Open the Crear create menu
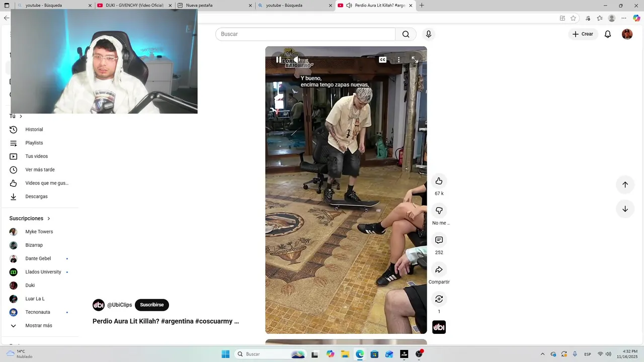The height and width of the screenshot is (362, 644). point(583,34)
